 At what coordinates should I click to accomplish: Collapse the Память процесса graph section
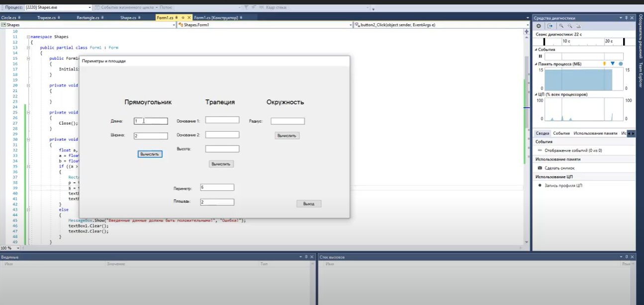[537, 64]
